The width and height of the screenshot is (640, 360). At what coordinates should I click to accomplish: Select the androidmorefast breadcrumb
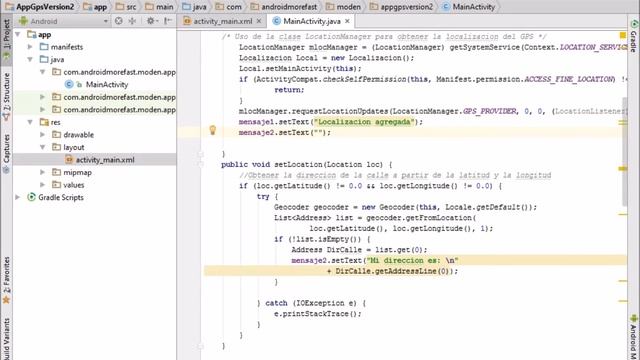283,7
